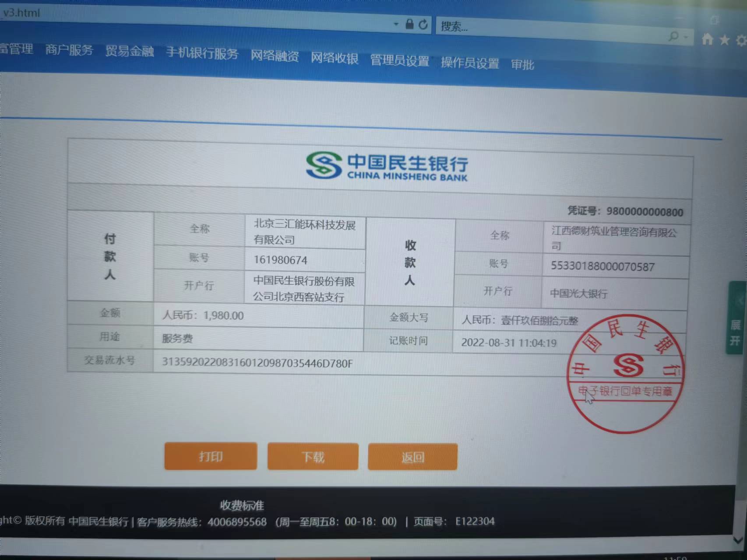Open the 商户服务 menu
The width and height of the screenshot is (747, 560).
(x=69, y=50)
